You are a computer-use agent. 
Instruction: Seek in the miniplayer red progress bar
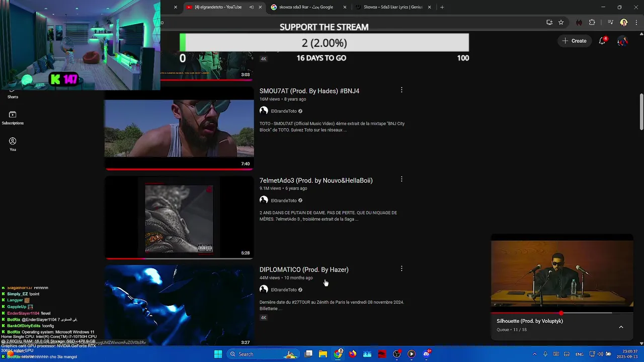(x=562, y=313)
